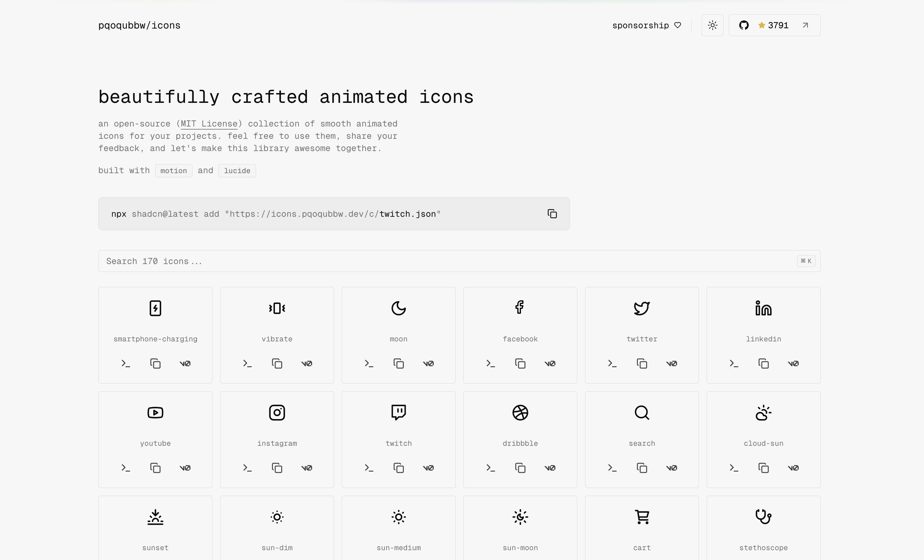Screen dimensions: 924x560
Task: Open youtube icon in v0
Action: [185, 467]
